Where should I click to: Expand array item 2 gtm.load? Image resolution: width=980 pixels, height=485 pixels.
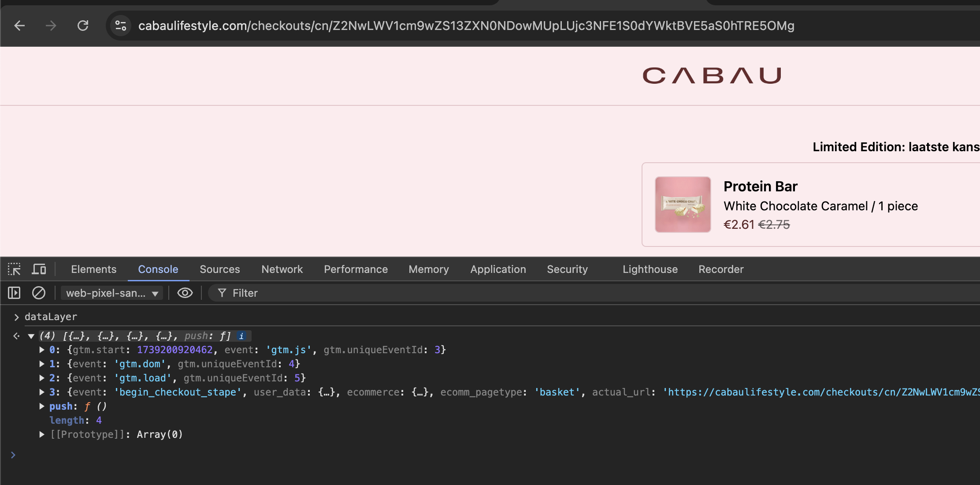tap(42, 378)
